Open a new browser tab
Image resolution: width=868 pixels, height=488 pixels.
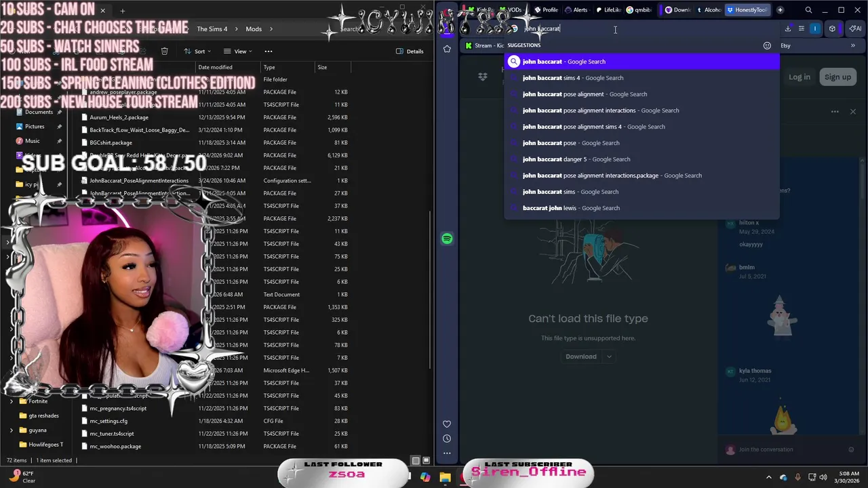click(780, 10)
